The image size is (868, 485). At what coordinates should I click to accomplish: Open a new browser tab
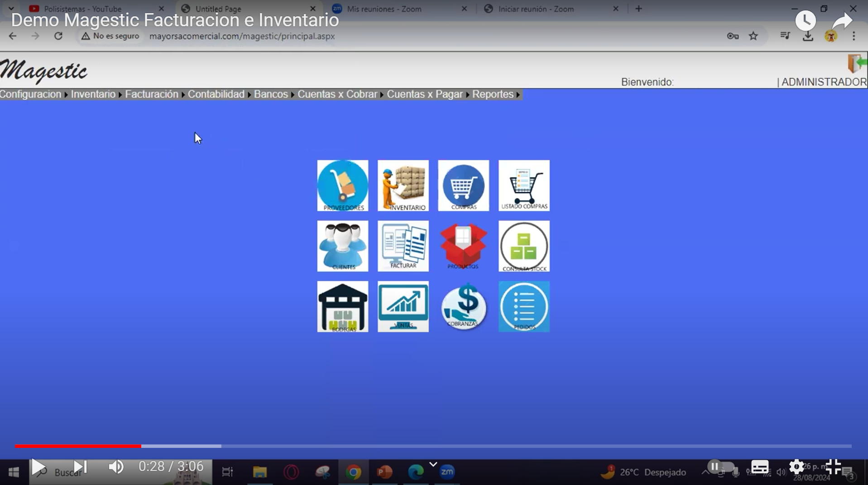638,9
